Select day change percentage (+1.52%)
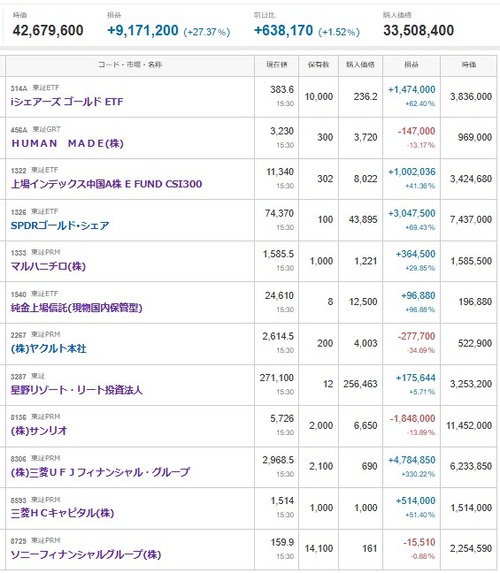Image resolution: width=500 pixels, height=573 pixels. [x=339, y=32]
